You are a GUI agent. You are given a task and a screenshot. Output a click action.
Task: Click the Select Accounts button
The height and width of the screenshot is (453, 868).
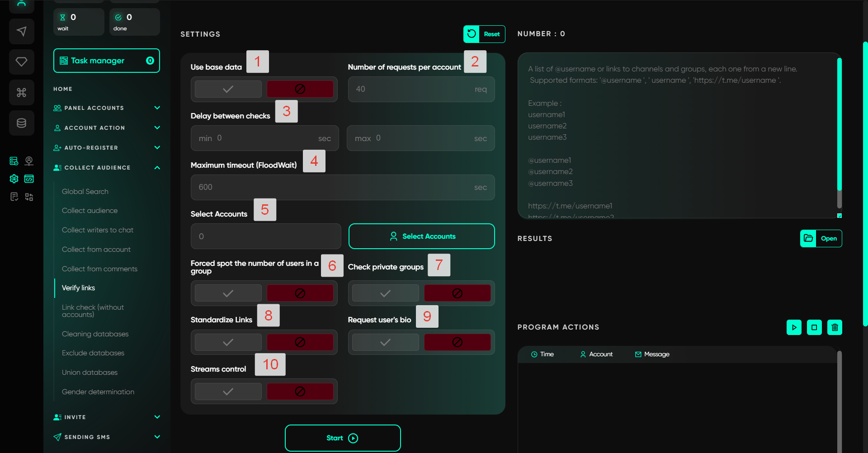[x=421, y=236]
